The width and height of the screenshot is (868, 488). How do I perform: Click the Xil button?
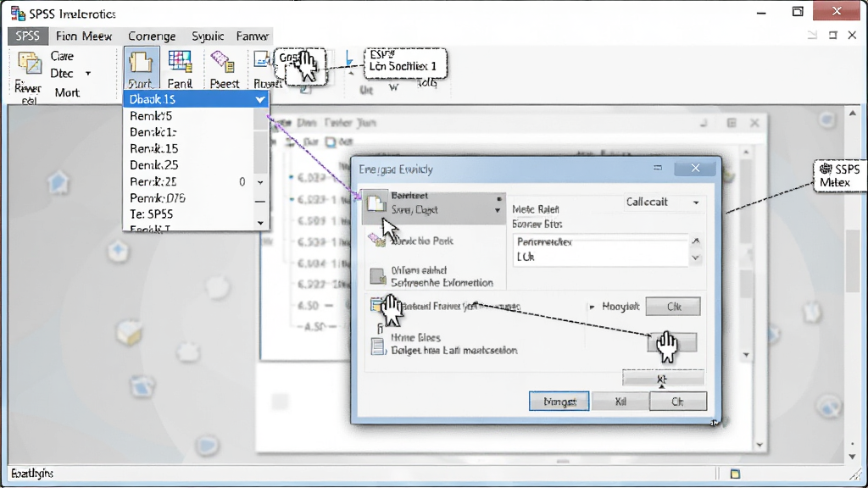[x=620, y=402]
